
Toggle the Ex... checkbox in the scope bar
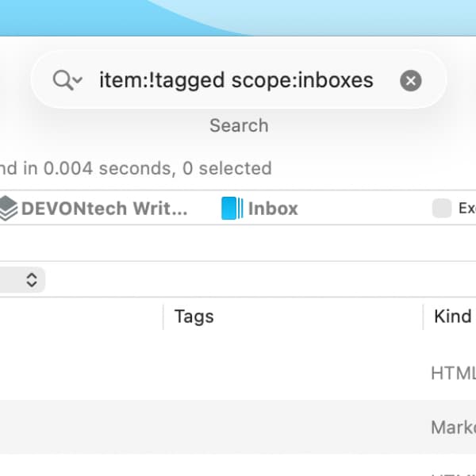pos(441,209)
